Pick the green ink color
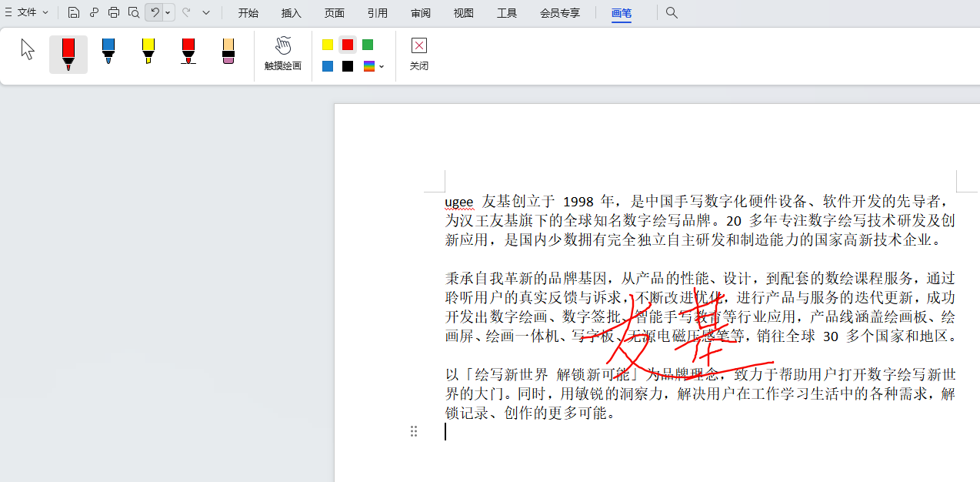 pyautogui.click(x=368, y=45)
